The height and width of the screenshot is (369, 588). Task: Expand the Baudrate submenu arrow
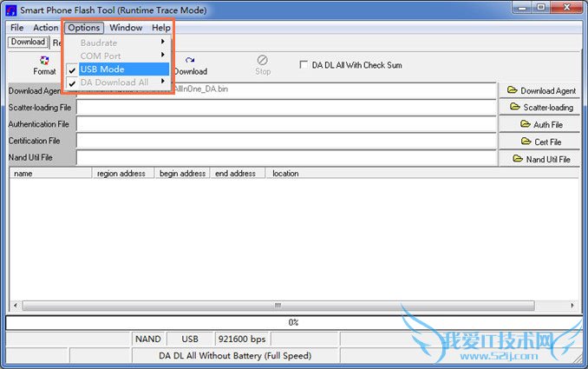(x=163, y=42)
